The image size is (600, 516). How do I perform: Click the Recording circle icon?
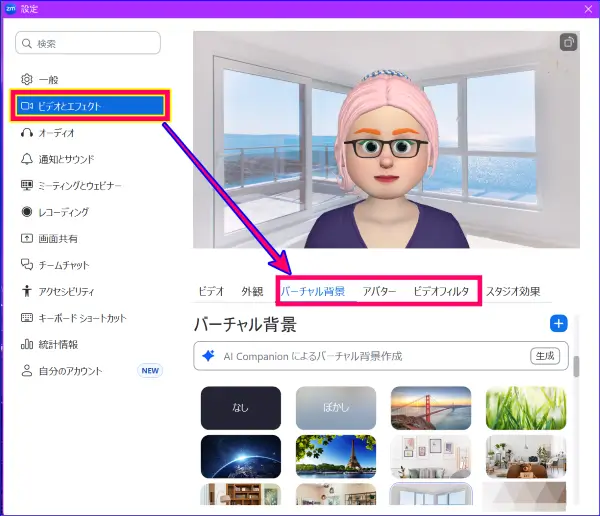pos(26,212)
